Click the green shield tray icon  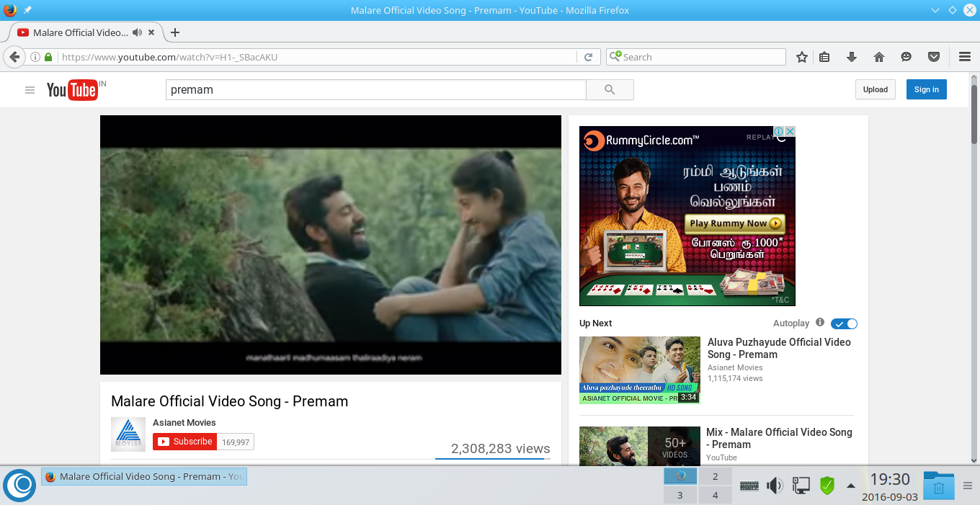827,486
